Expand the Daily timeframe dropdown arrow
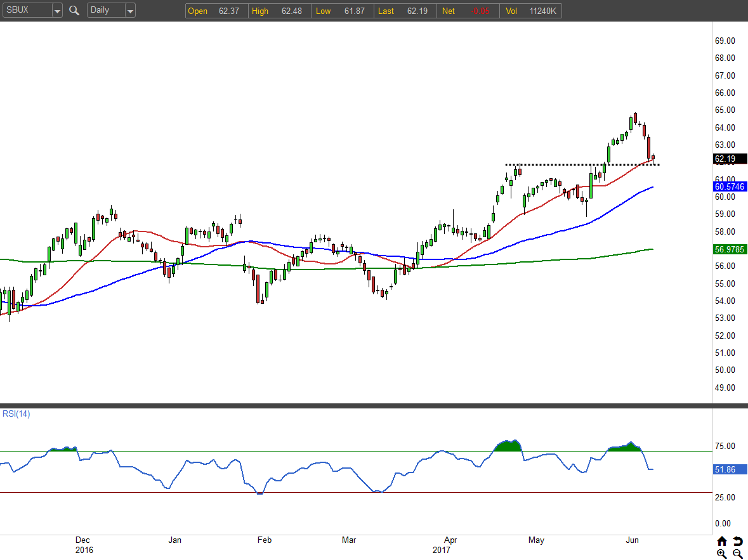Viewport: 748px width, 560px height. (130, 11)
